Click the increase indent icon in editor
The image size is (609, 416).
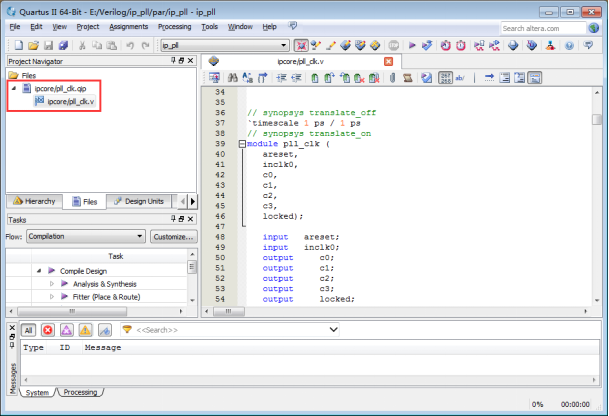[x=281, y=78]
